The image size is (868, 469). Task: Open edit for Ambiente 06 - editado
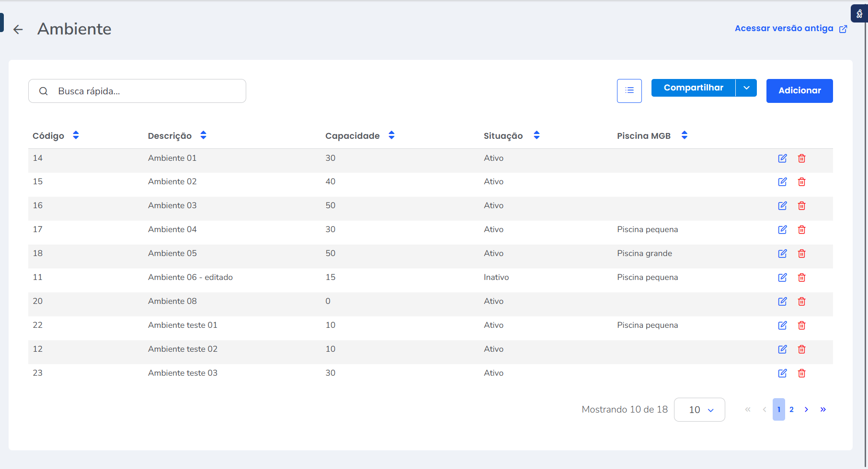(782, 278)
